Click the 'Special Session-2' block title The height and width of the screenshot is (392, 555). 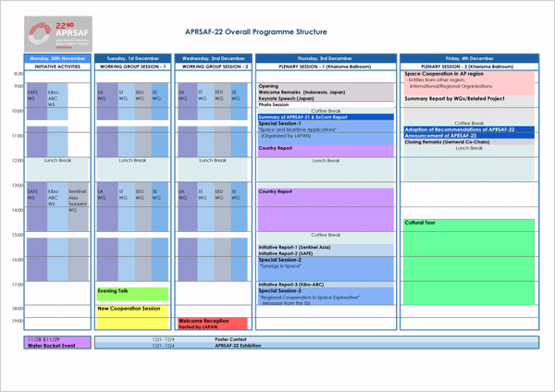(x=279, y=260)
